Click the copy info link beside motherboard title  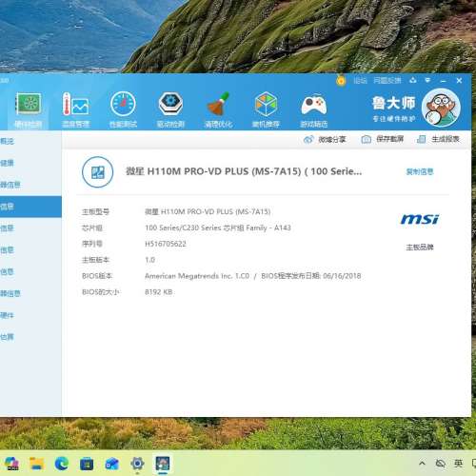[x=420, y=172]
